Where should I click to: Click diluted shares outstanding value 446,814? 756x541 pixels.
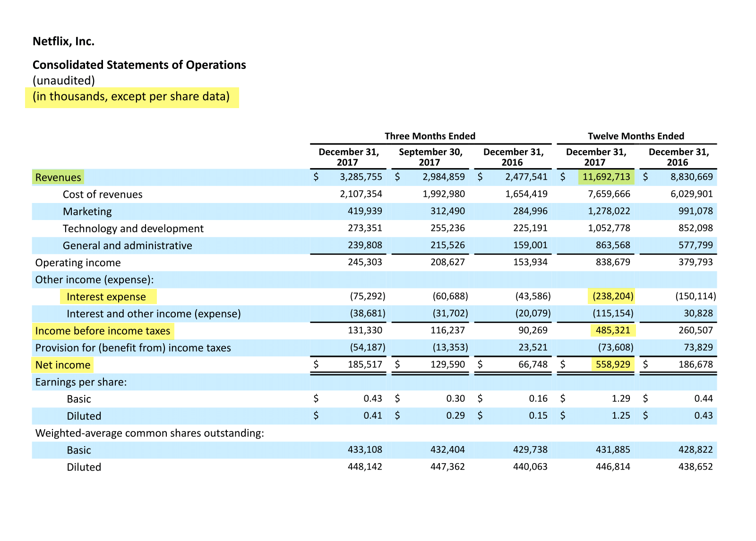pos(613,466)
